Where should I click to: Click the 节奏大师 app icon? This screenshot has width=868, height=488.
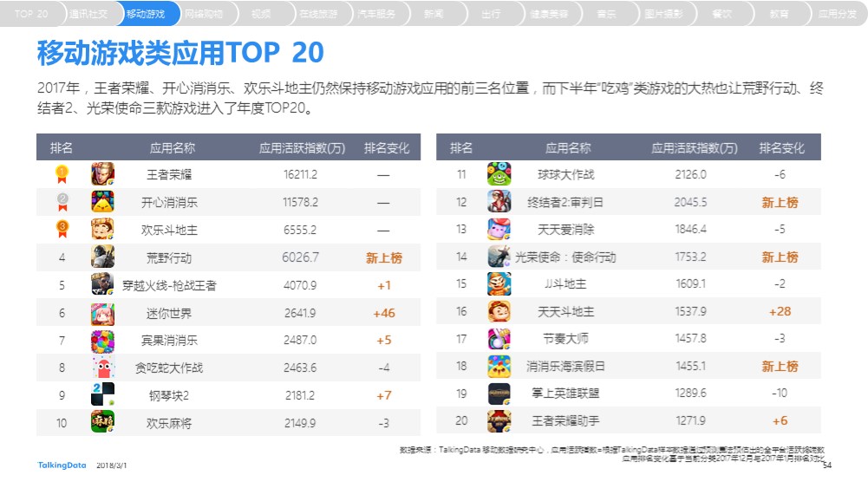click(x=499, y=339)
